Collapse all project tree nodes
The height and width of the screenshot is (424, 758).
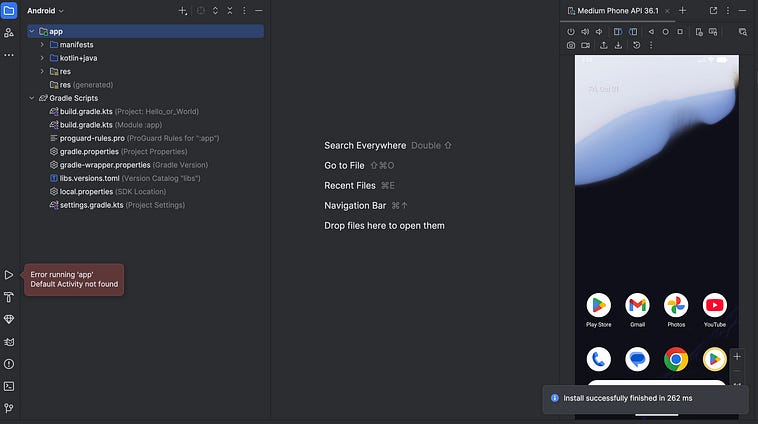tap(230, 11)
